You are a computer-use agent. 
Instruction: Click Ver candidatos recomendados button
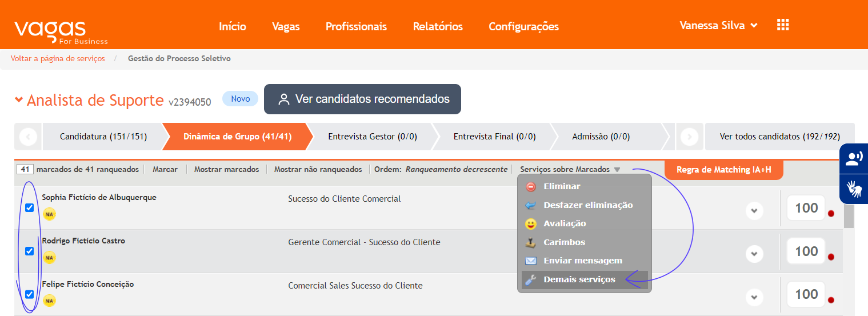(x=362, y=99)
